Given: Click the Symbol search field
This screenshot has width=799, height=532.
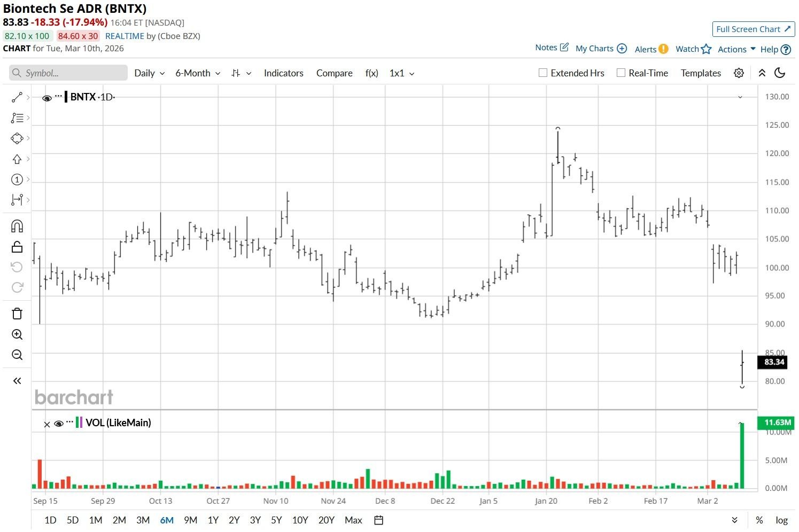Looking at the screenshot, I should 68,73.
